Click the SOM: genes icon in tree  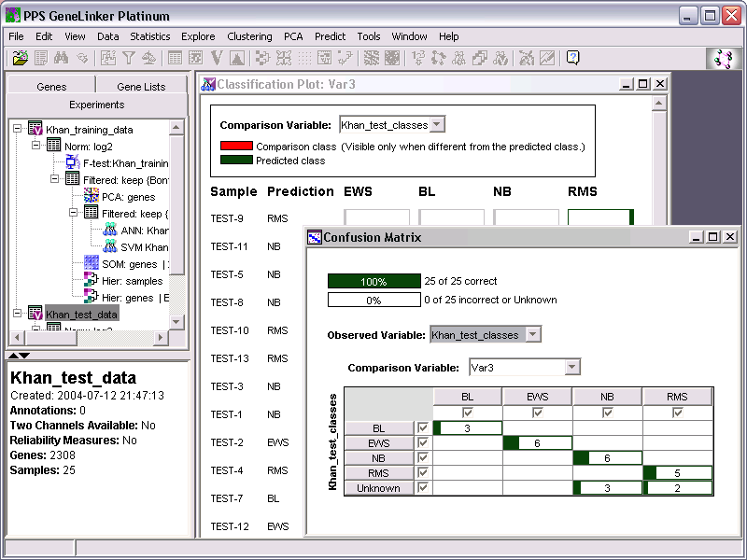click(x=91, y=262)
